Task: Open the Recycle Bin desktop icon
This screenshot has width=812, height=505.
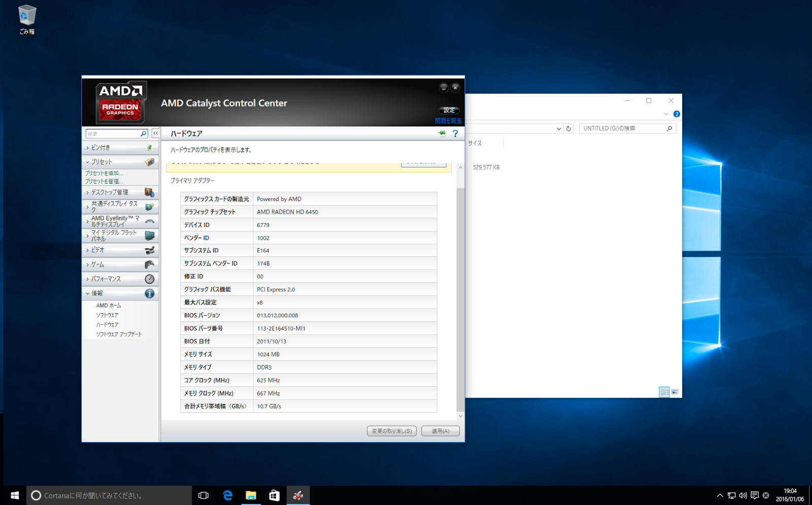Action: click(x=27, y=20)
